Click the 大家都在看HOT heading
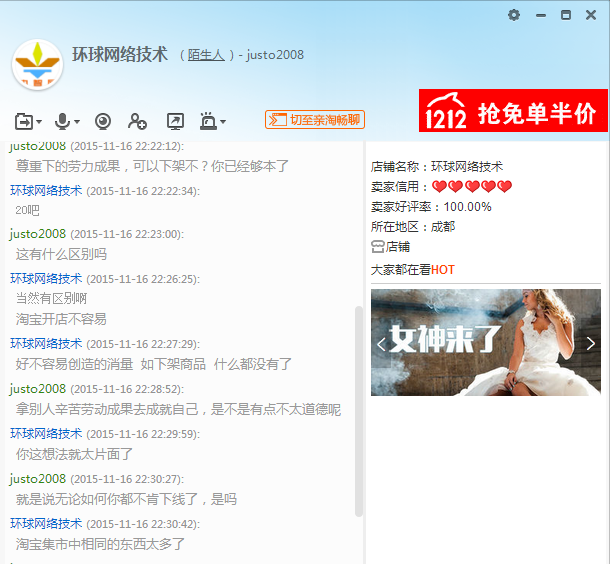This screenshot has height=564, width=610. tap(412, 270)
